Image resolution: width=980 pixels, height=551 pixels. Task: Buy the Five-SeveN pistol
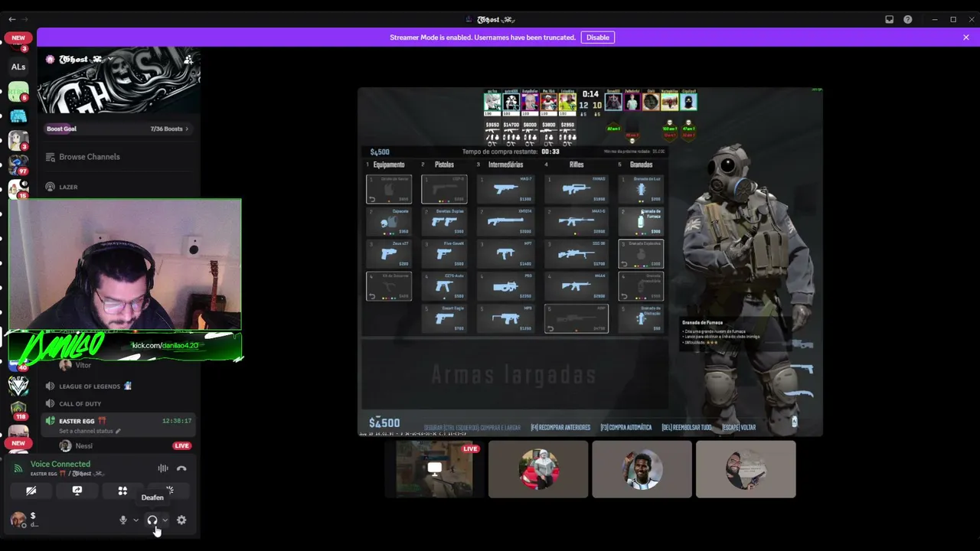444,253
